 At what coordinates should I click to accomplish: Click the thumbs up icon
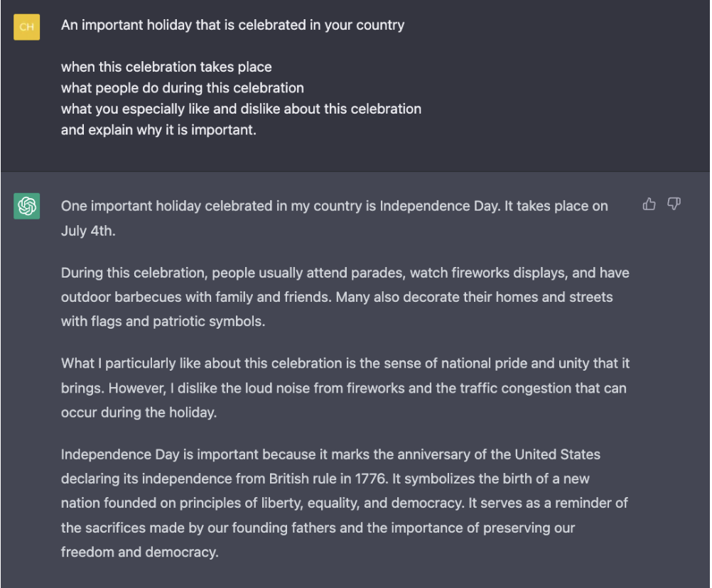[649, 205]
